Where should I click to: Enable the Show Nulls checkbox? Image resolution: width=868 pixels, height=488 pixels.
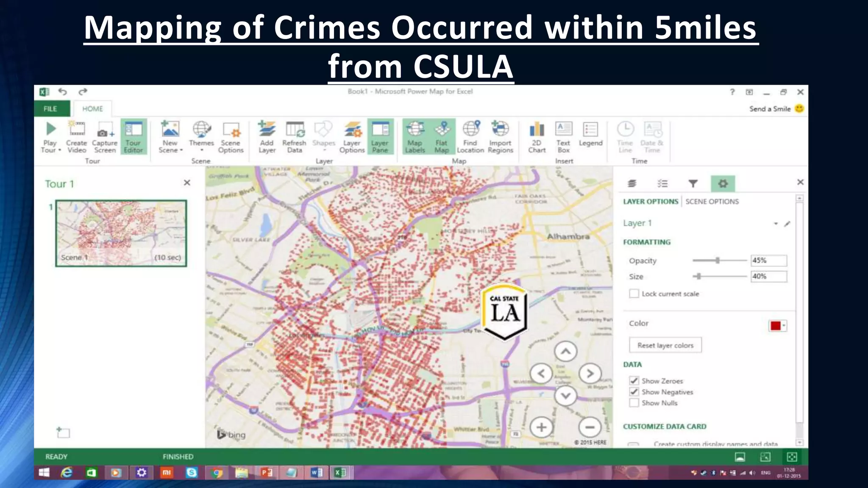pyautogui.click(x=634, y=403)
